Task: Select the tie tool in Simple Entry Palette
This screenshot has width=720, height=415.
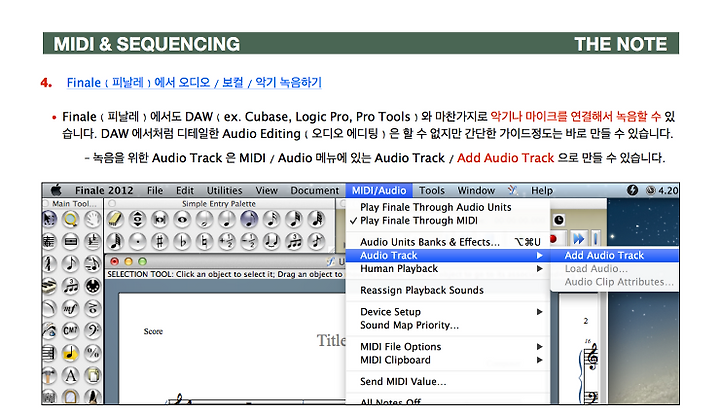Action: click(x=271, y=241)
